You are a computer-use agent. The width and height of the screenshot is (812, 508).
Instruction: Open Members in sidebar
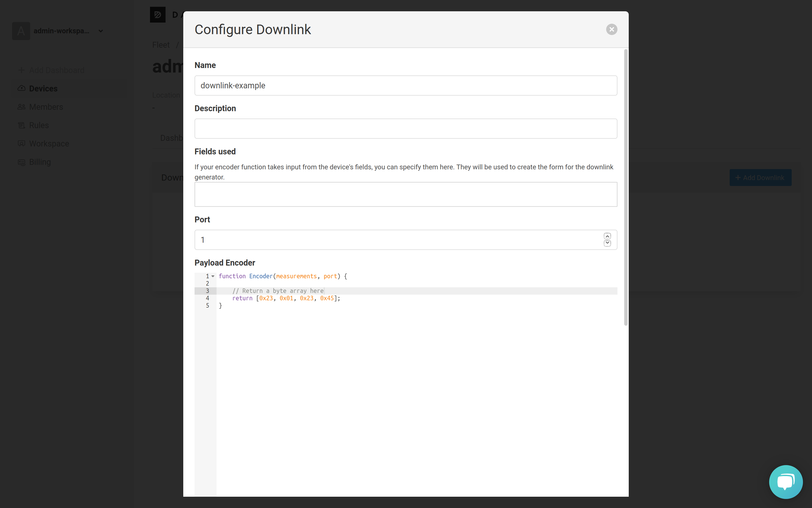coord(46,107)
